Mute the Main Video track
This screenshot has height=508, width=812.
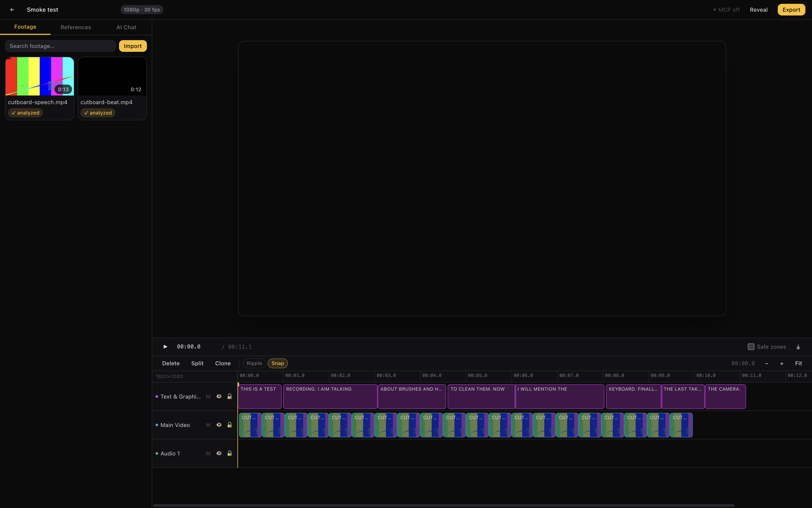click(x=208, y=425)
